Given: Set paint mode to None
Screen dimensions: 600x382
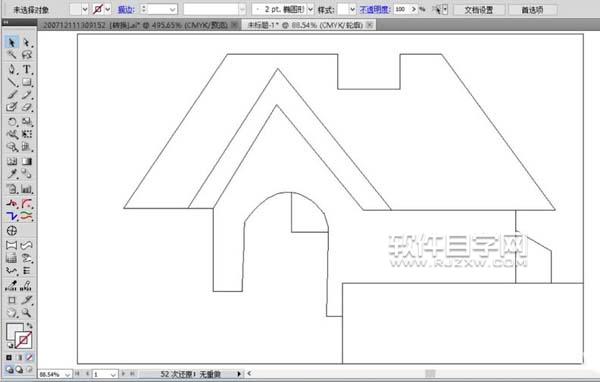Looking at the screenshot, I should 29,358.
